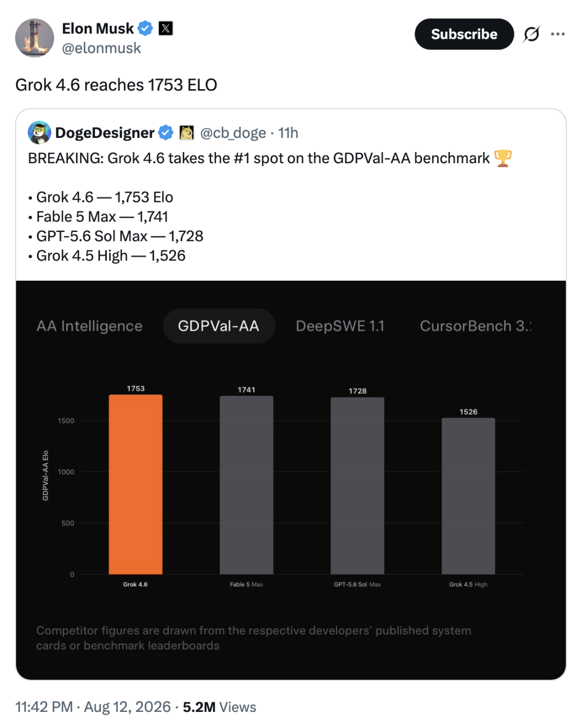The height and width of the screenshot is (728, 580).
Task: Open Elon Musk's profile avatar
Action: pos(34,38)
